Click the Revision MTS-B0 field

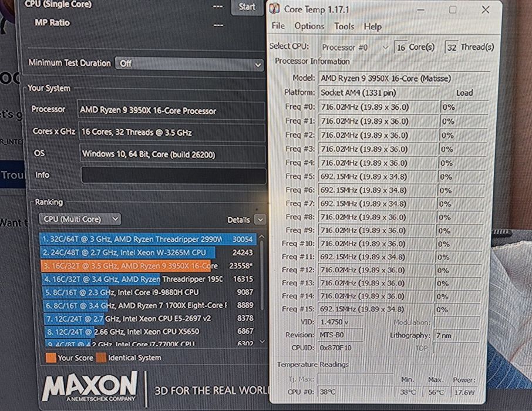340,335
